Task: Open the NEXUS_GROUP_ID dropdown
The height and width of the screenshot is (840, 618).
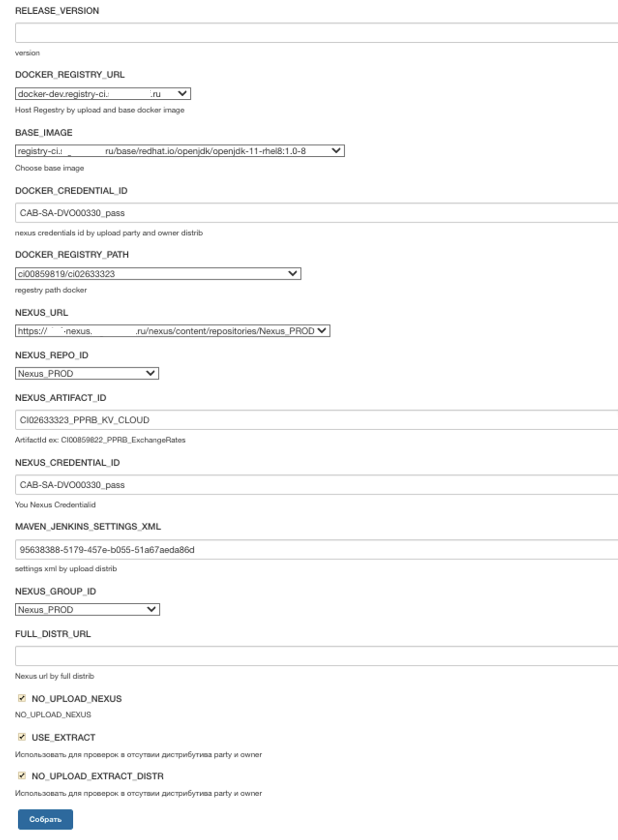Action: 87,609
